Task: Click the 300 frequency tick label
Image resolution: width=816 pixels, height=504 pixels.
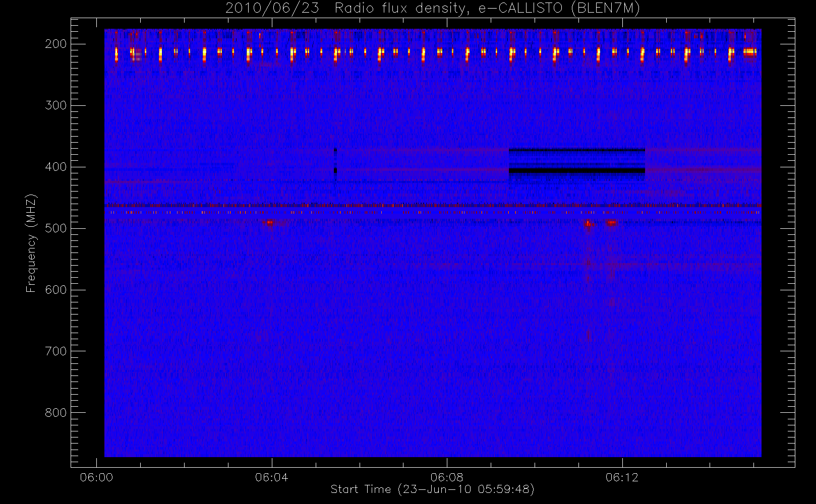Action: point(55,105)
